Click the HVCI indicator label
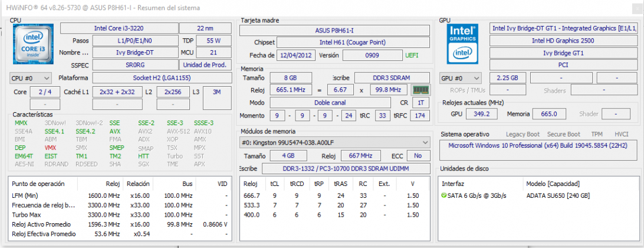This screenshot has height=248, width=644. (622, 134)
